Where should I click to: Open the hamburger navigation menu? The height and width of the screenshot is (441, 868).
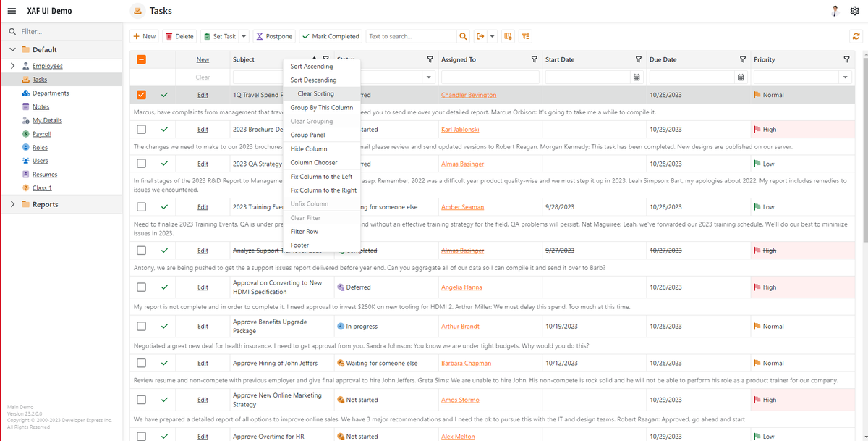(12, 11)
